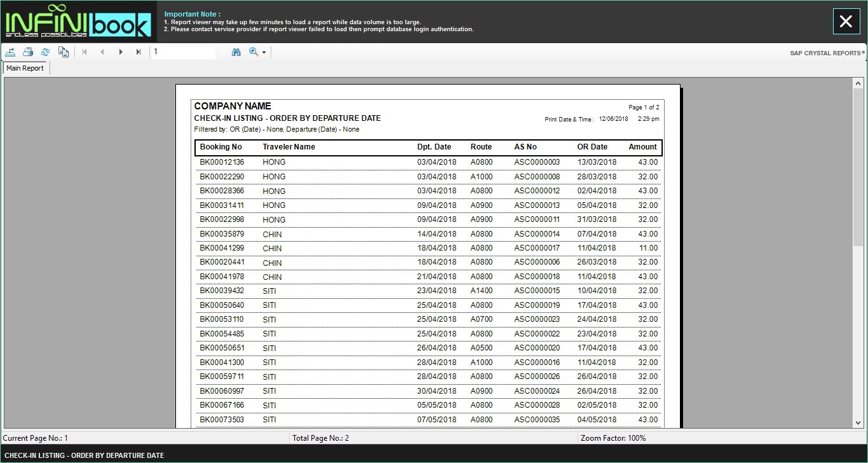Click the Zoom magnifier icon
Screen dimensions: 868x463
pos(254,52)
